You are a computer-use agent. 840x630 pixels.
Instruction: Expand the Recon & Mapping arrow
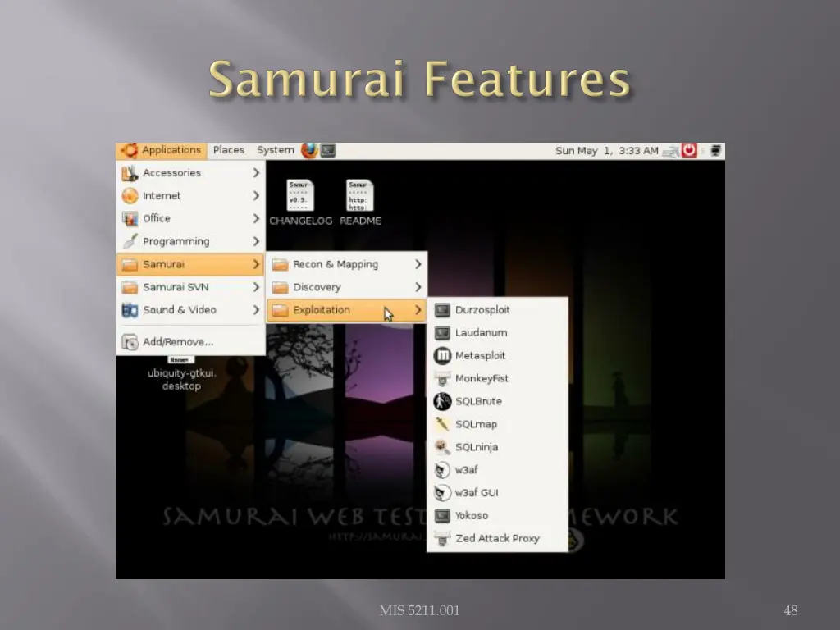[418, 264]
